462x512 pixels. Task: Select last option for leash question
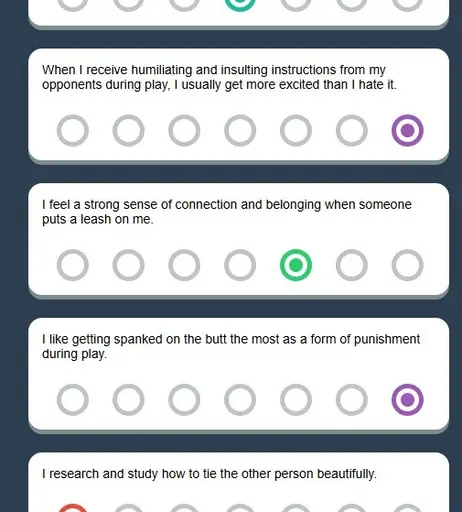pyautogui.click(x=407, y=265)
